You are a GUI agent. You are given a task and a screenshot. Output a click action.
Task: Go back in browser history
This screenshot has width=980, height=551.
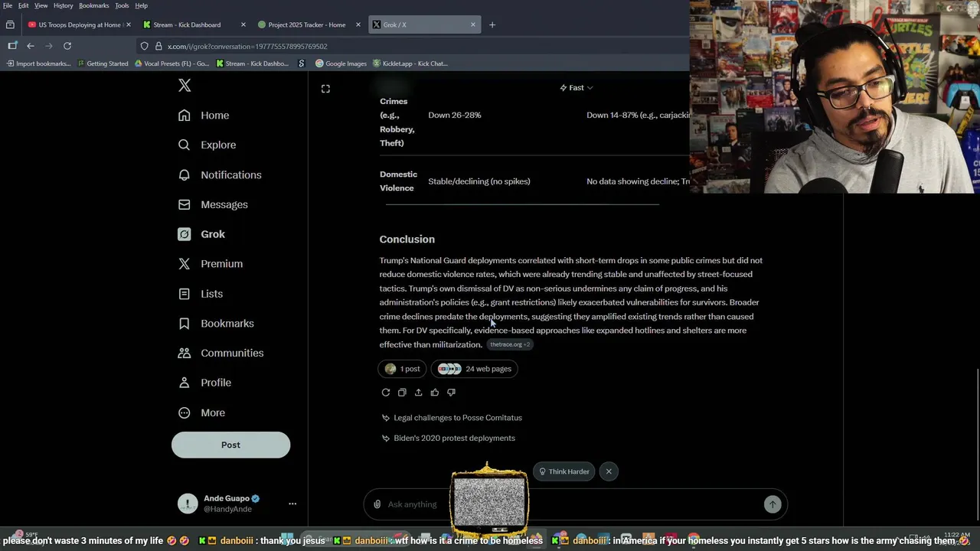pos(31,46)
